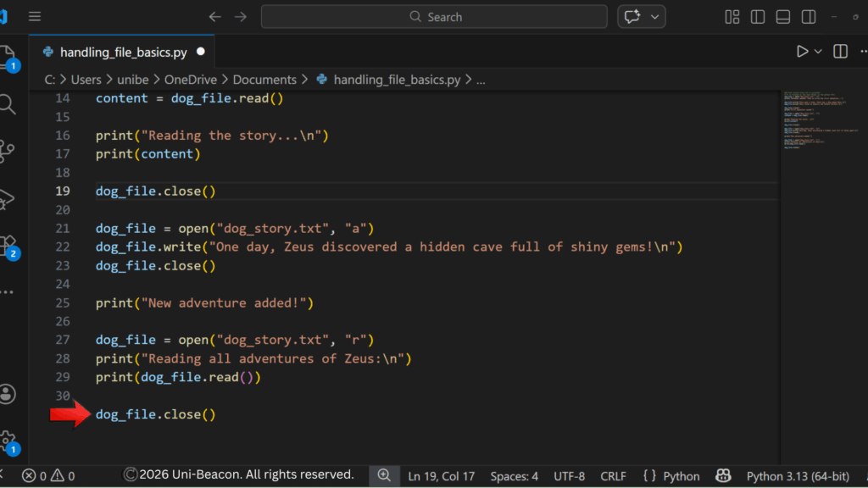Screen dimensions: 868x488
Task: Minimize the VS Code window
Action: (834, 17)
